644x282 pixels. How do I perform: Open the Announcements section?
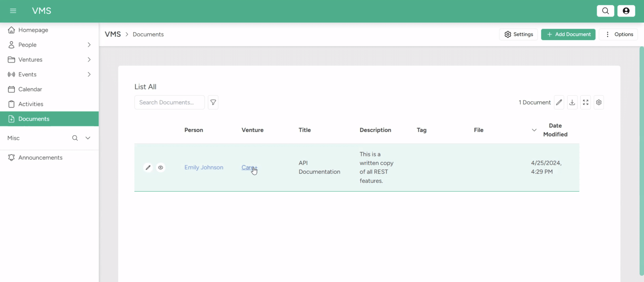coord(41,158)
